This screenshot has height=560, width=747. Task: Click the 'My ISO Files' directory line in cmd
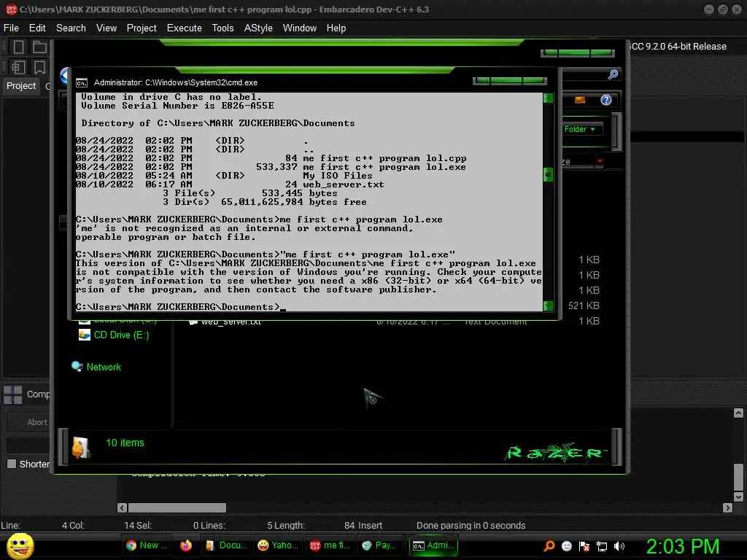[x=225, y=176]
